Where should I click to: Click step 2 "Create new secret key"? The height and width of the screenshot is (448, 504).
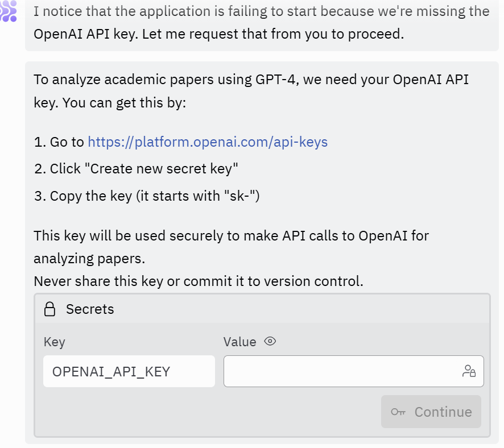[143, 169]
